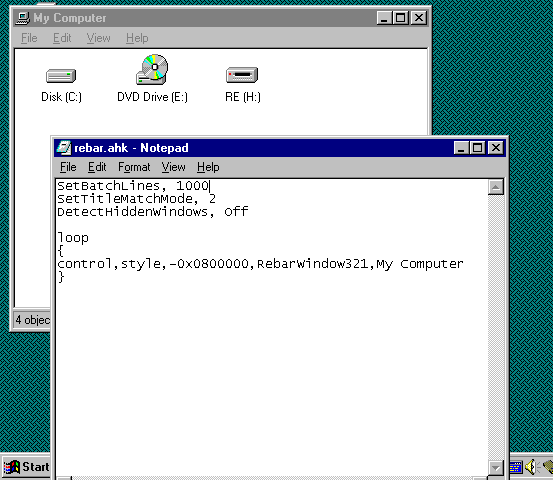Image resolution: width=553 pixels, height=480 pixels.
Task: Open the Edit menu in My Computer window
Action: click(62, 38)
